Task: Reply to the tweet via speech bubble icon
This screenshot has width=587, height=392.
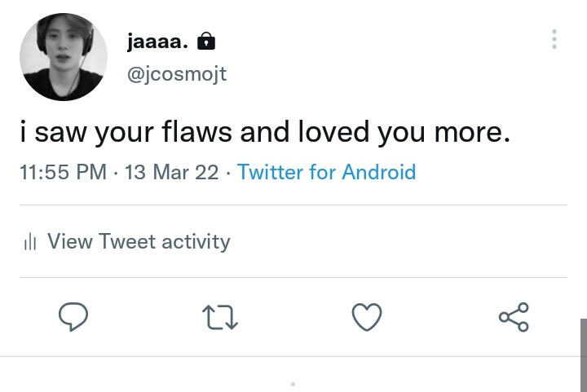Action: 73,317
